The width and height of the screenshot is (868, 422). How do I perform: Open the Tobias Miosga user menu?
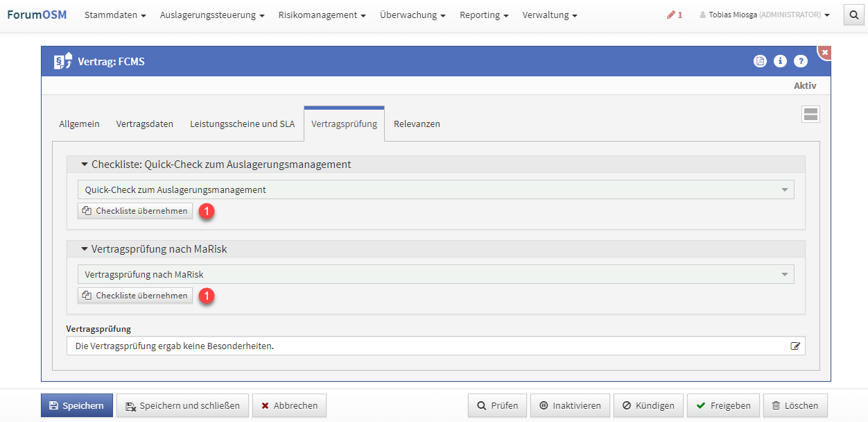click(764, 15)
